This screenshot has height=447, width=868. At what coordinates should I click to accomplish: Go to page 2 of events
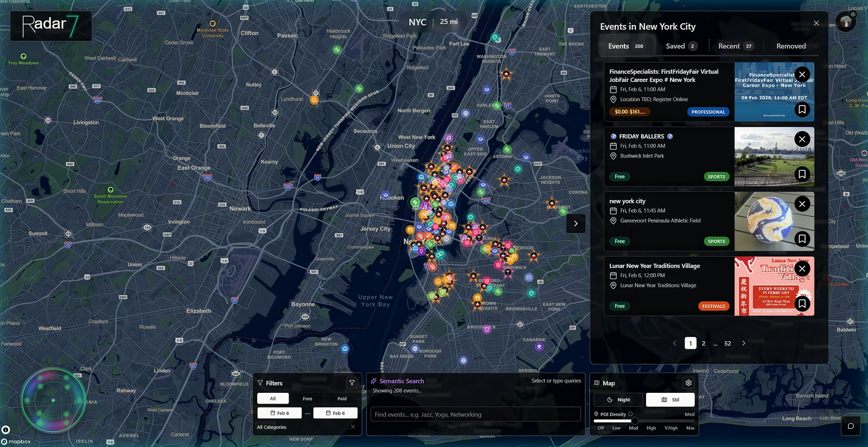pyautogui.click(x=704, y=343)
